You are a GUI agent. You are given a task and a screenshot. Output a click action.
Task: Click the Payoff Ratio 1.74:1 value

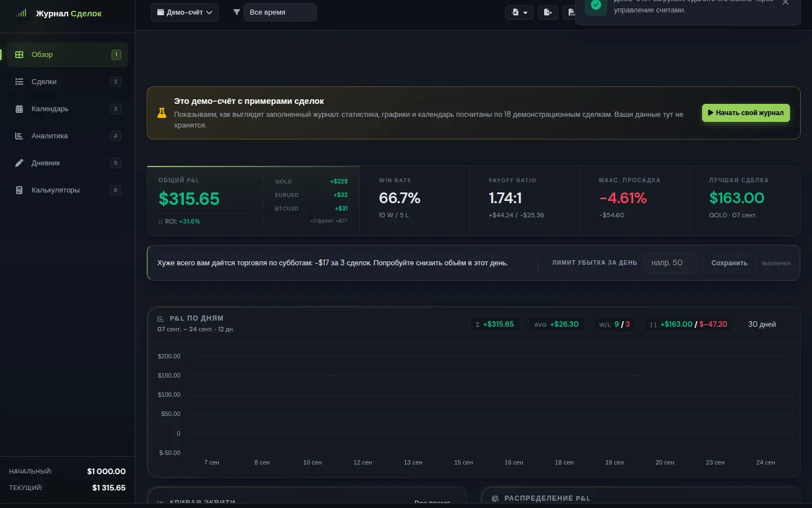click(x=505, y=198)
